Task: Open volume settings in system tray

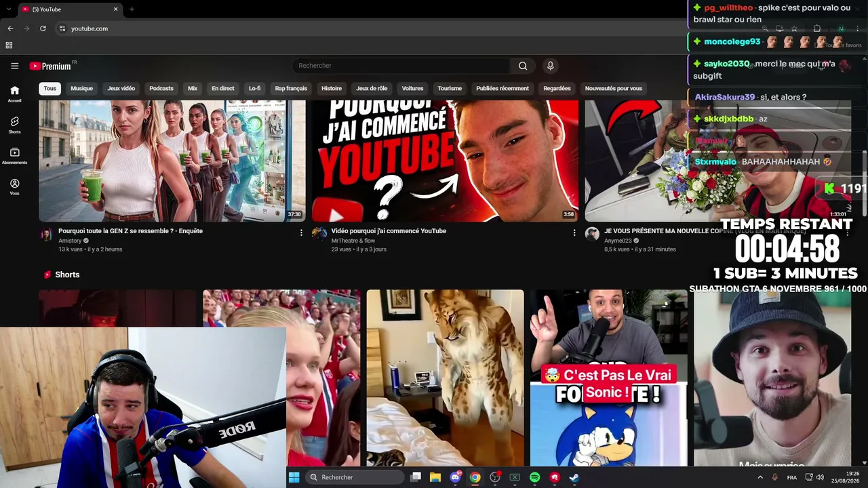Action: pos(820,477)
